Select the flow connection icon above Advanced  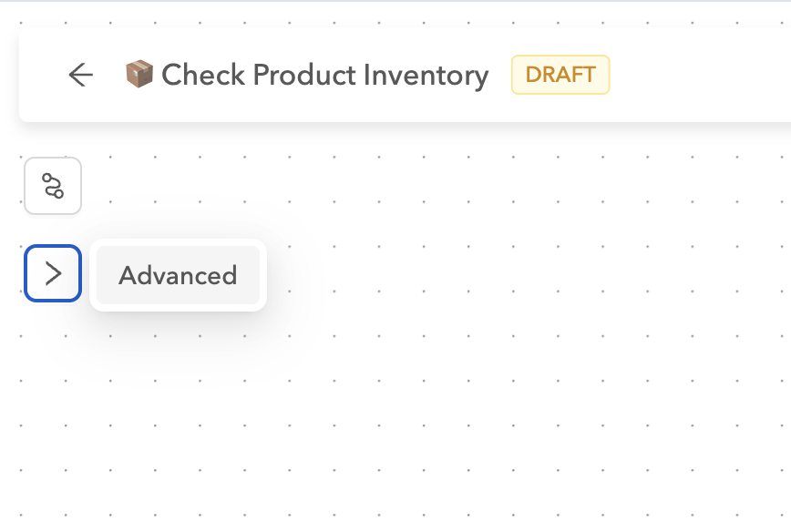click(x=53, y=186)
